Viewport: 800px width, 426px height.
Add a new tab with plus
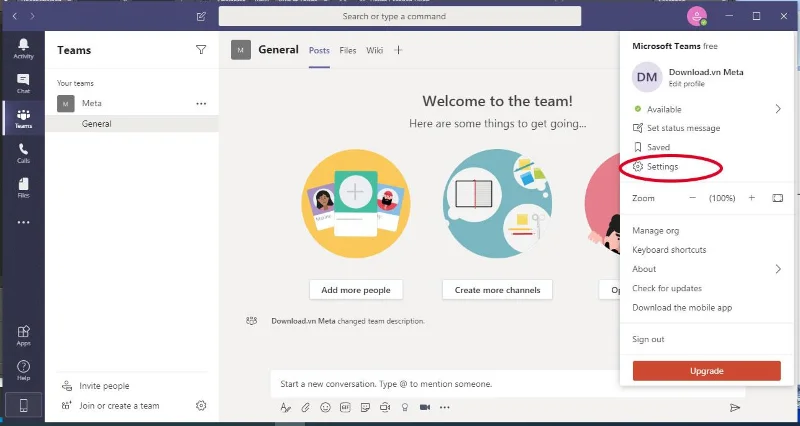[x=398, y=50]
